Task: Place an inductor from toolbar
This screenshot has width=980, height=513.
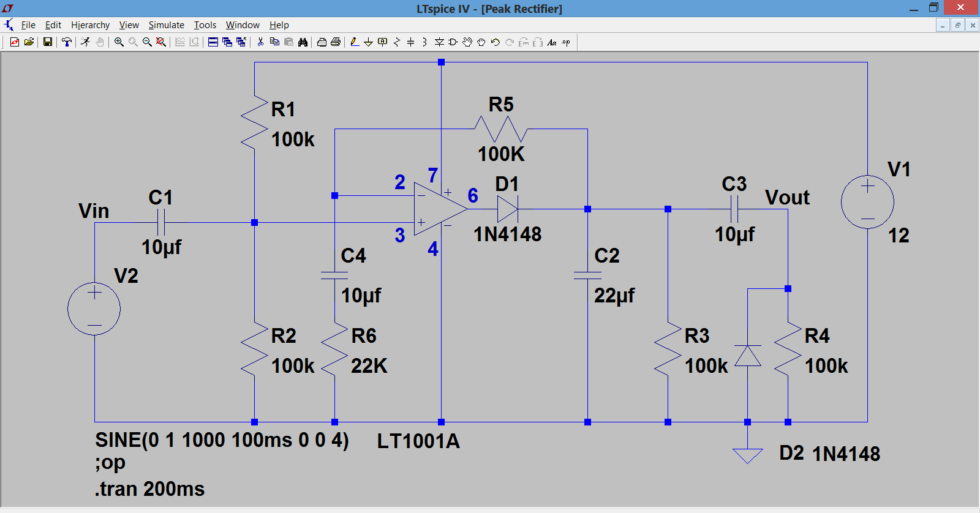Action: click(424, 42)
